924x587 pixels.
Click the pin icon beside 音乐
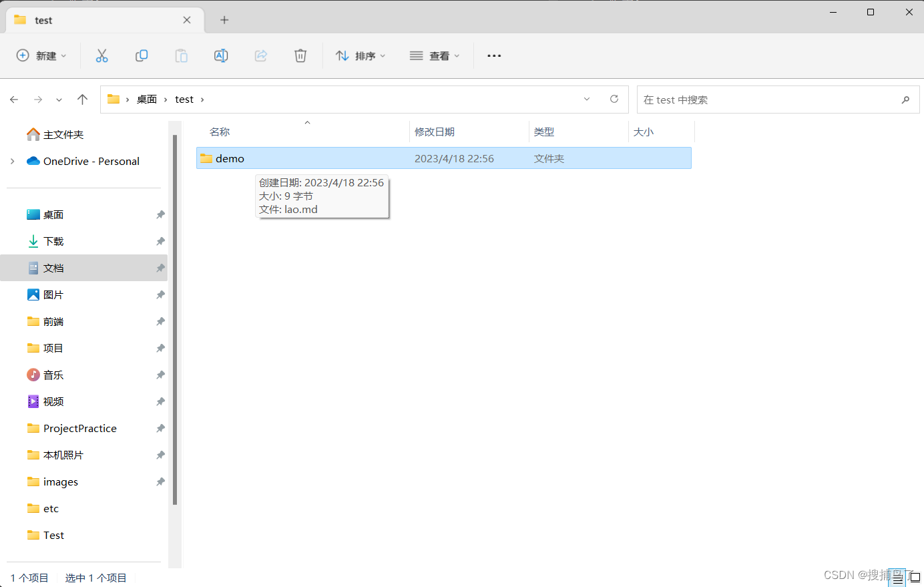160,375
